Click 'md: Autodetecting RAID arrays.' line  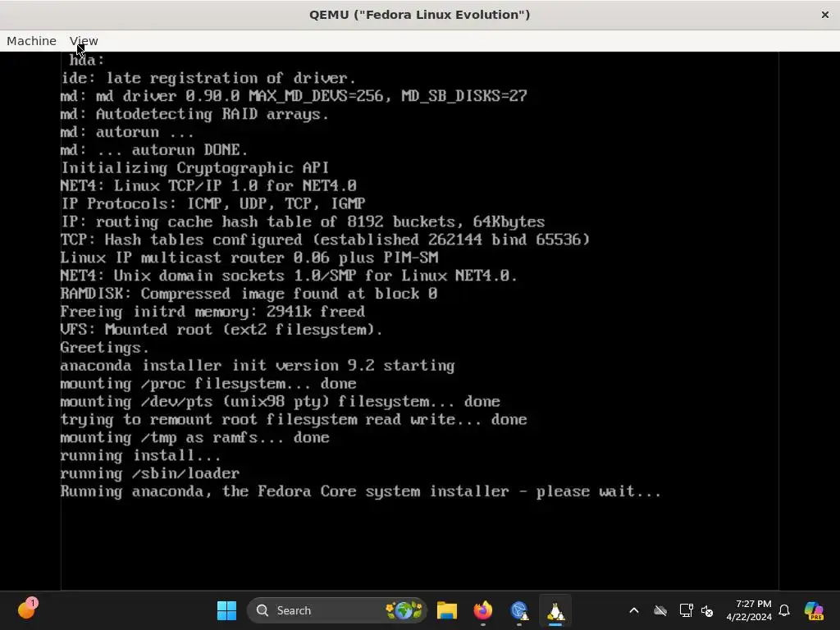click(194, 114)
